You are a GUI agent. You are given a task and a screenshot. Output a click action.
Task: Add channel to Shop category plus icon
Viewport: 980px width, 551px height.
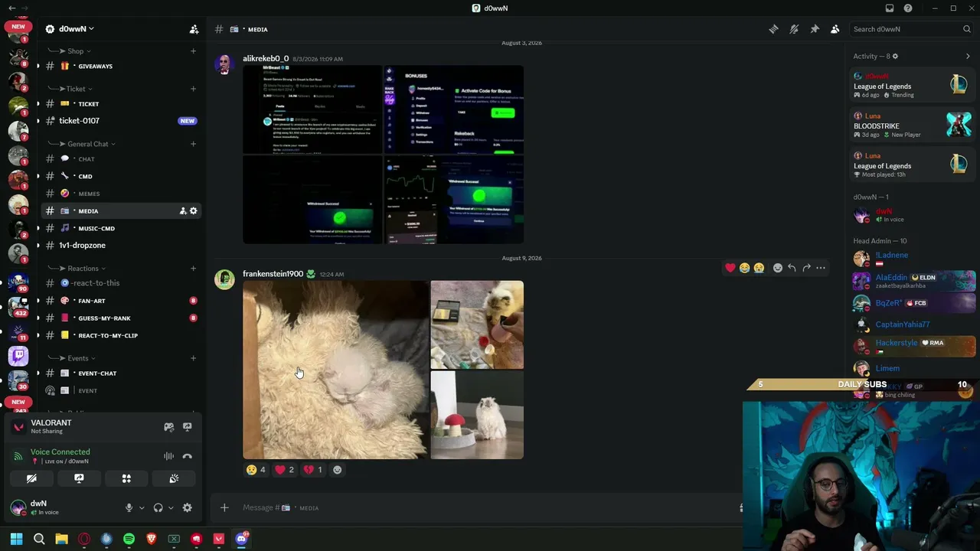193,51
